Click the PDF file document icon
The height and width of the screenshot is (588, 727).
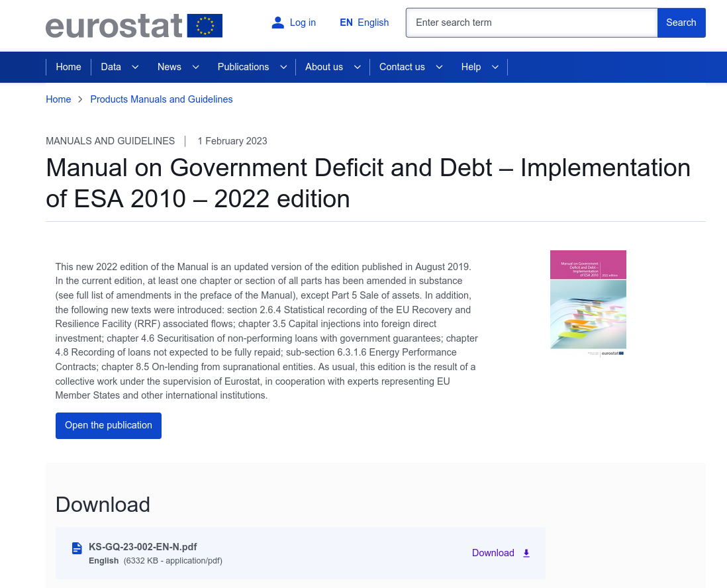(x=77, y=548)
